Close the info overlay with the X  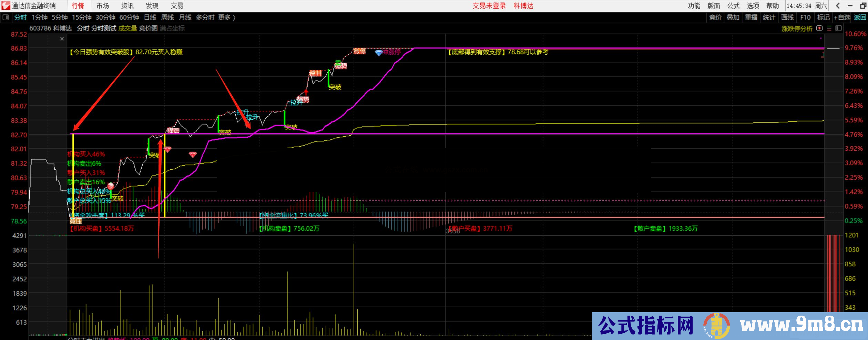click(x=62, y=39)
